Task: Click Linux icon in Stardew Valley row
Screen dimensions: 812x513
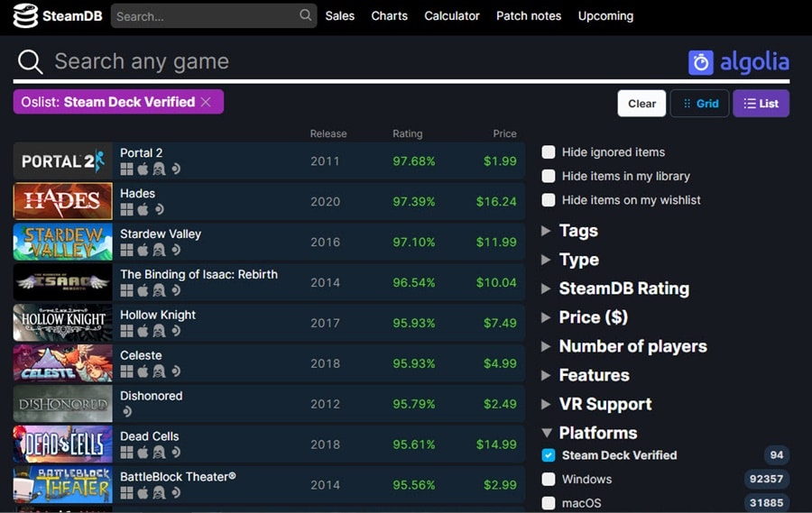Action: coord(159,250)
